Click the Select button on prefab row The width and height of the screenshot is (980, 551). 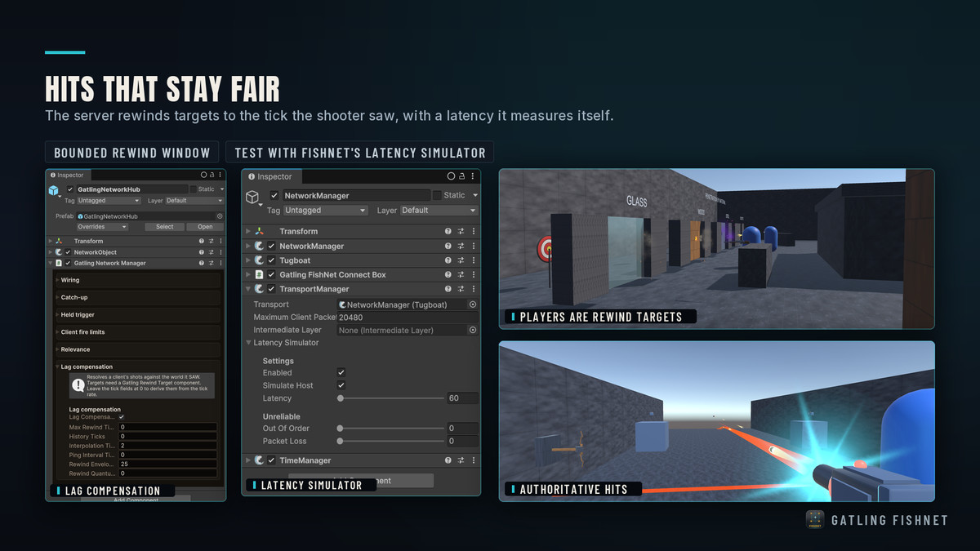(x=165, y=227)
